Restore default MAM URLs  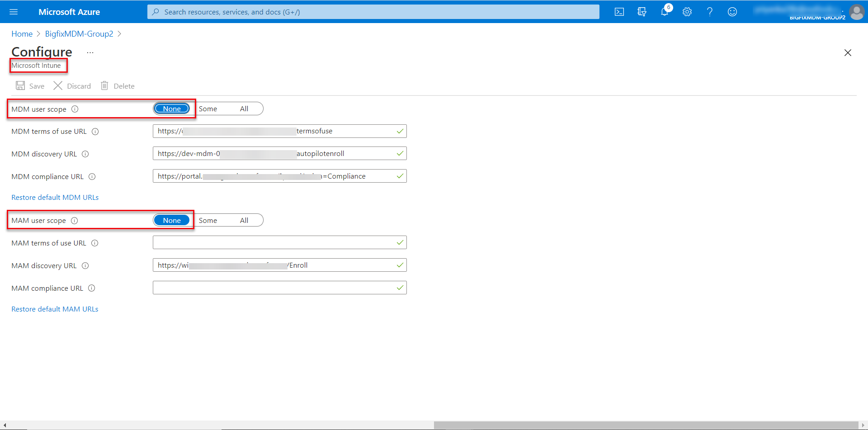click(55, 309)
